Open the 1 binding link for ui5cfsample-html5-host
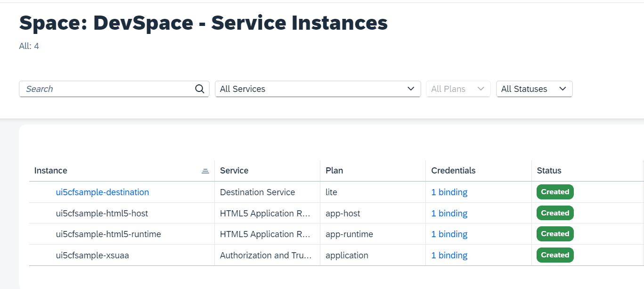 (x=449, y=213)
